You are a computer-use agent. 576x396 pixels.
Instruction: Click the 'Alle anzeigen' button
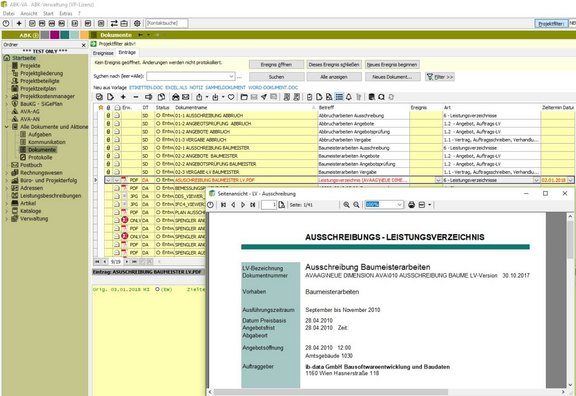(x=334, y=77)
